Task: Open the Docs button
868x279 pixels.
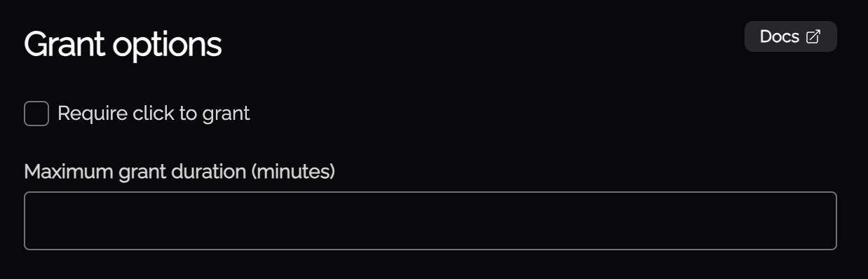Action: click(790, 36)
